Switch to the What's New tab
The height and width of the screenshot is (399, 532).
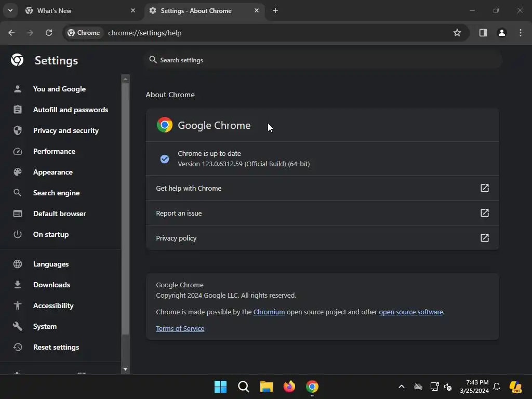pos(80,11)
